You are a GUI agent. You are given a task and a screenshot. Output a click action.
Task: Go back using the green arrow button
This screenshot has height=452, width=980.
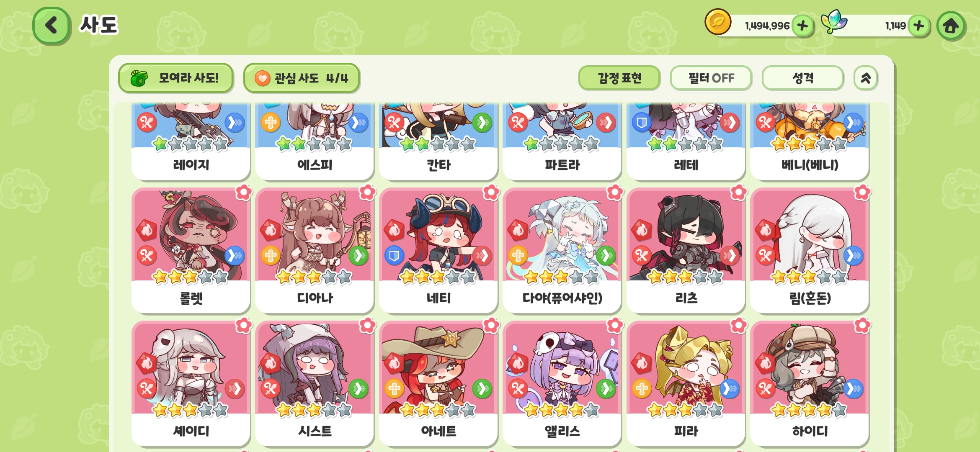(52, 26)
